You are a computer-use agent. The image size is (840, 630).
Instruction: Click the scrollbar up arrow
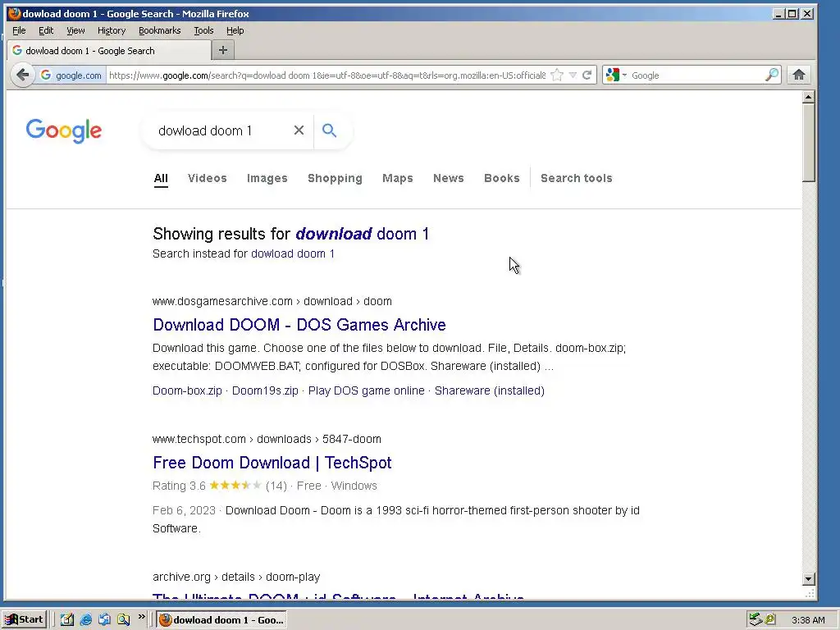click(808, 97)
